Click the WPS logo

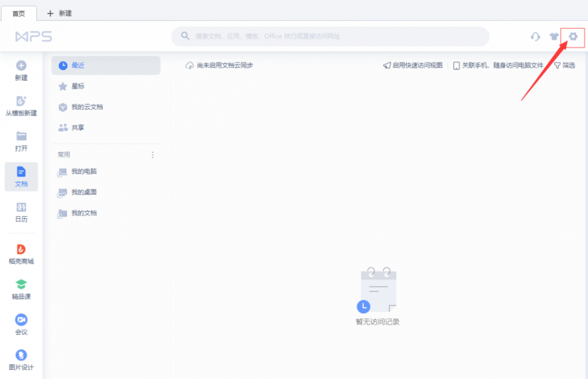tap(34, 36)
